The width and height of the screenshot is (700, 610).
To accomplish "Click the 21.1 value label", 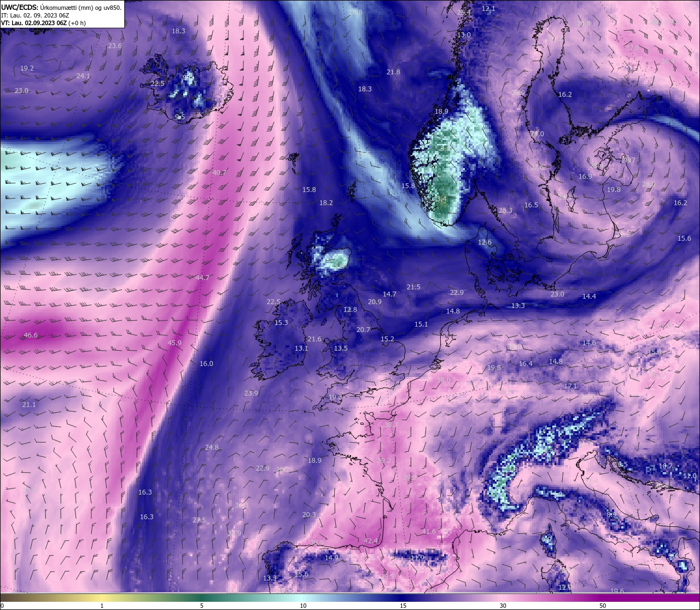I will click(x=29, y=405).
